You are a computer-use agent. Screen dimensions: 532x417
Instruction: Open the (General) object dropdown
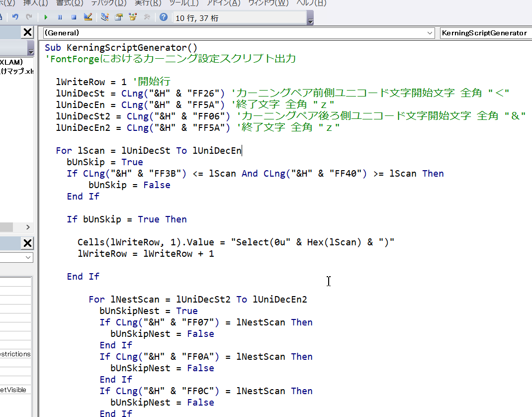239,33
